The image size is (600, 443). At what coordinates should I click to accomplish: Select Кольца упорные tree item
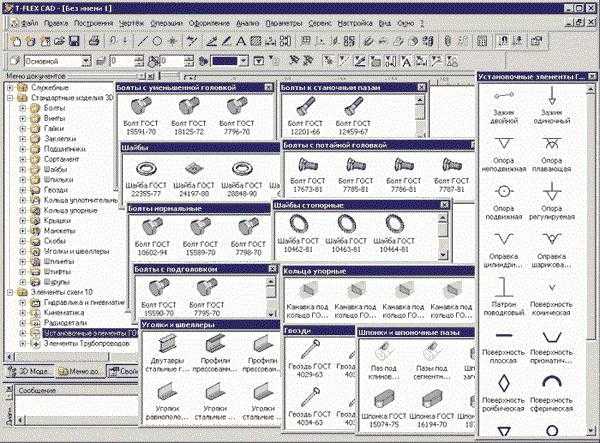click(x=70, y=210)
